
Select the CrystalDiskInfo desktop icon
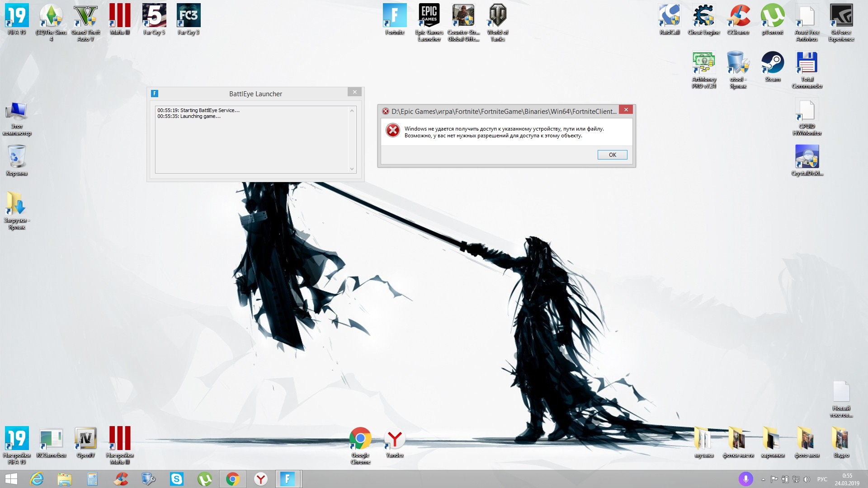pyautogui.click(x=807, y=160)
